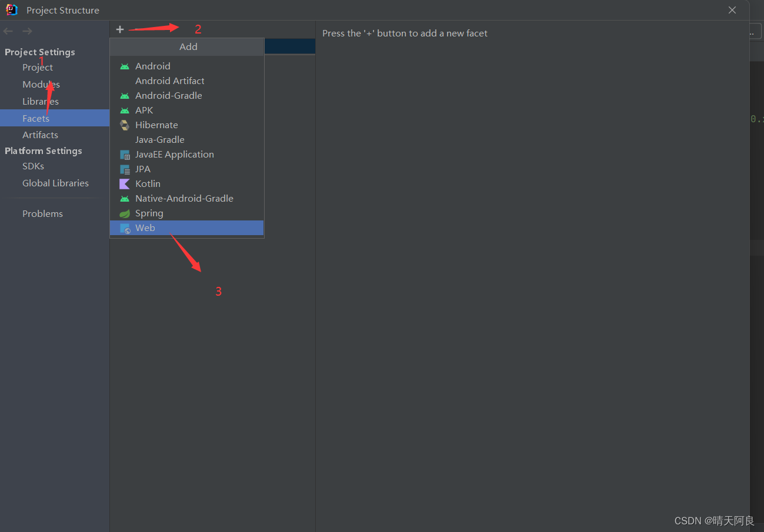
Task: Select JavaEE Application facet
Action: tap(186, 155)
